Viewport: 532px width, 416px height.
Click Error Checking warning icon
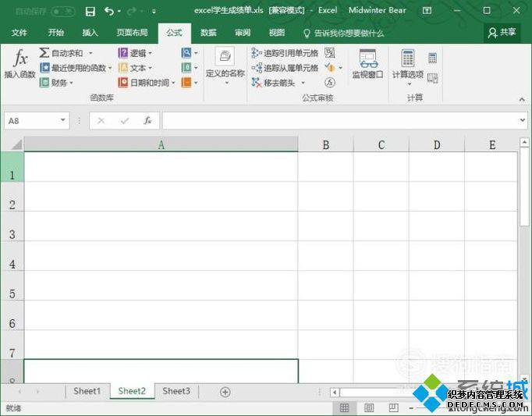330,68
